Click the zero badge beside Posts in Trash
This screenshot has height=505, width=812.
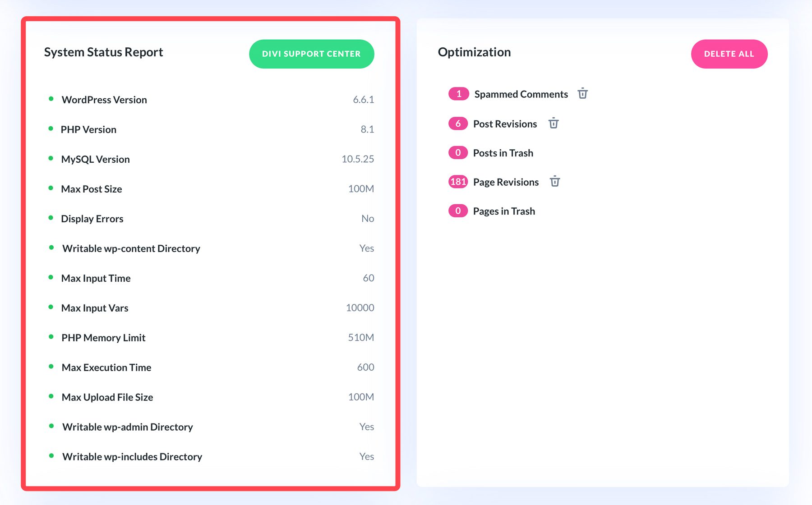457,152
